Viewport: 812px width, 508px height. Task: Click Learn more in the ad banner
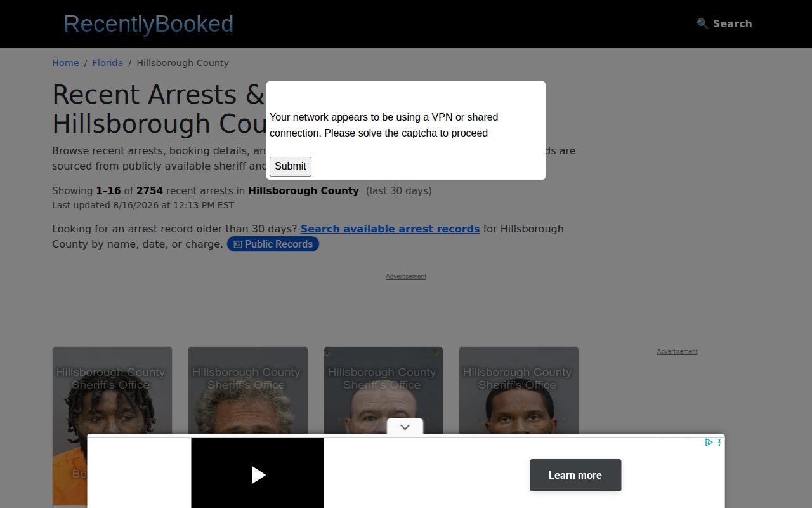pos(575,475)
